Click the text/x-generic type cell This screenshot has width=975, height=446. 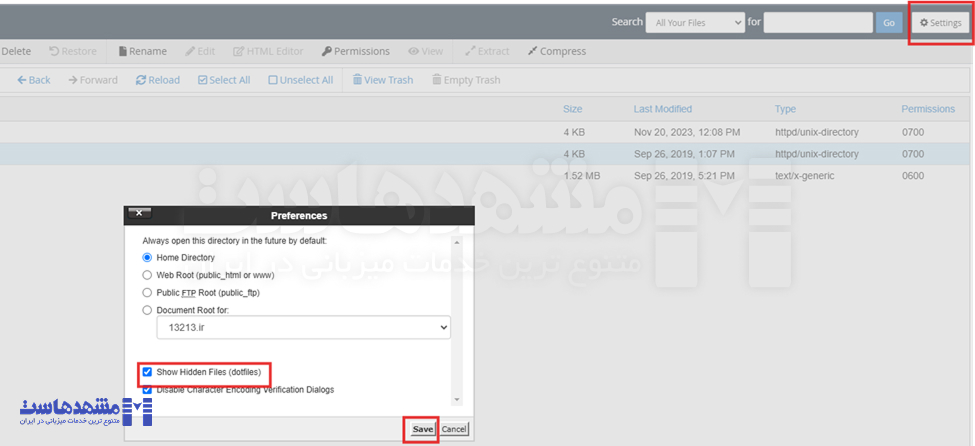[805, 176]
